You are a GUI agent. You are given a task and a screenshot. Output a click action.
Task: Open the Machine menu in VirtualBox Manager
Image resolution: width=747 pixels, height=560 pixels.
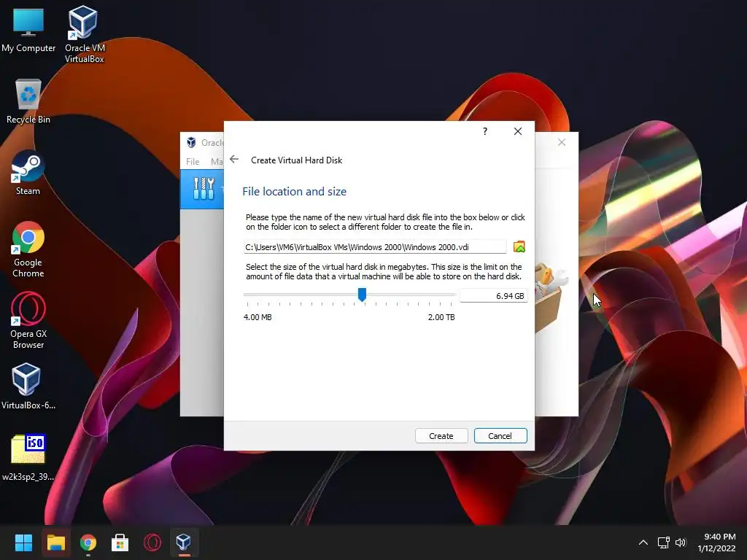click(217, 161)
